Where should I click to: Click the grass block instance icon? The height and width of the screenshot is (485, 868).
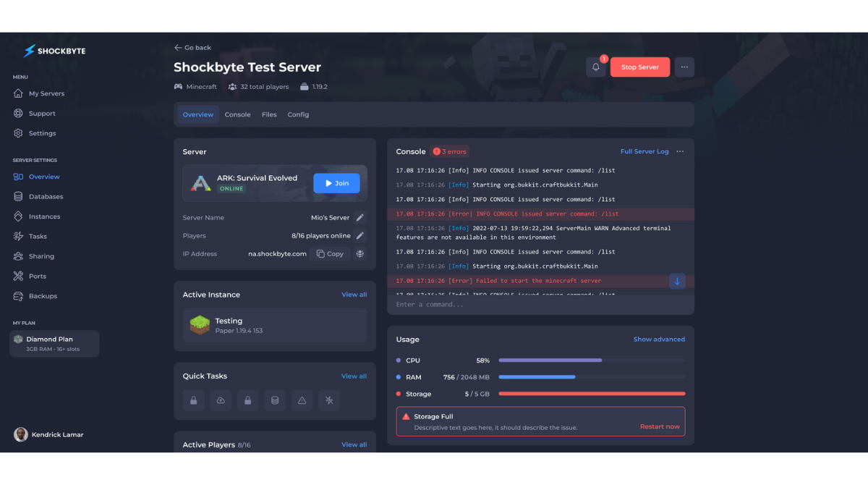click(200, 325)
